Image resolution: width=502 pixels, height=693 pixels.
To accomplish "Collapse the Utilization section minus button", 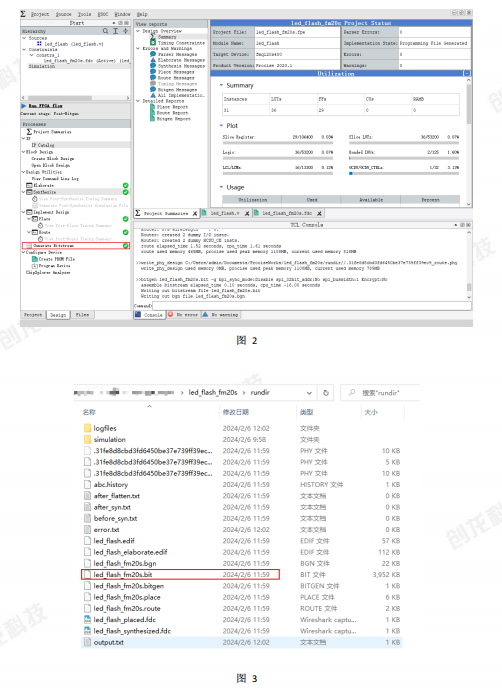I will click(x=467, y=73).
